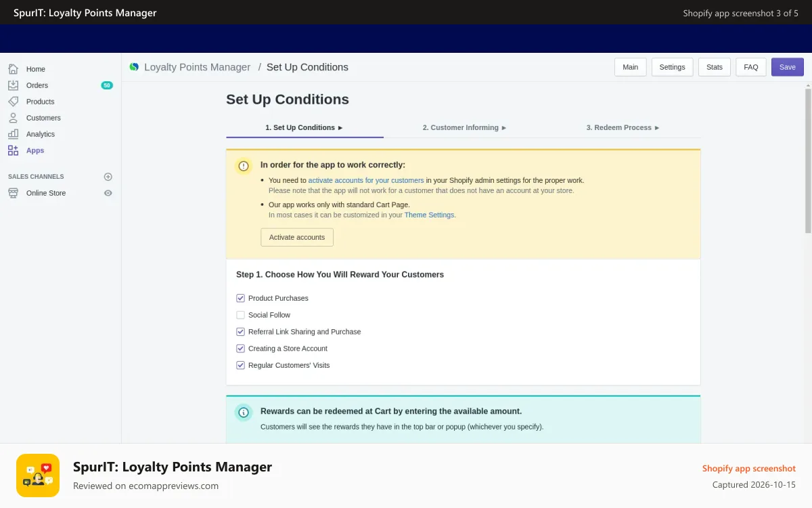The image size is (812, 508).
Task: Click 'Reviewed on ecomappreviews.com' text
Action: tap(145, 486)
